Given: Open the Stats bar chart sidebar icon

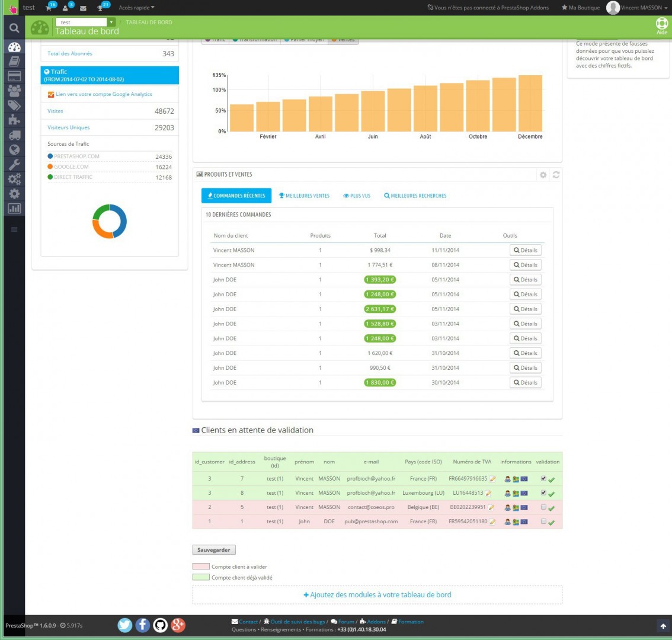Looking at the screenshot, I should point(14,209).
